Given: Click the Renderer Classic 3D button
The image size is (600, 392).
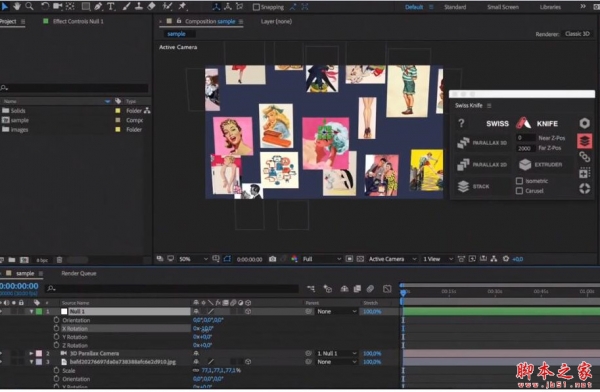Looking at the screenshot, I should tap(577, 34).
